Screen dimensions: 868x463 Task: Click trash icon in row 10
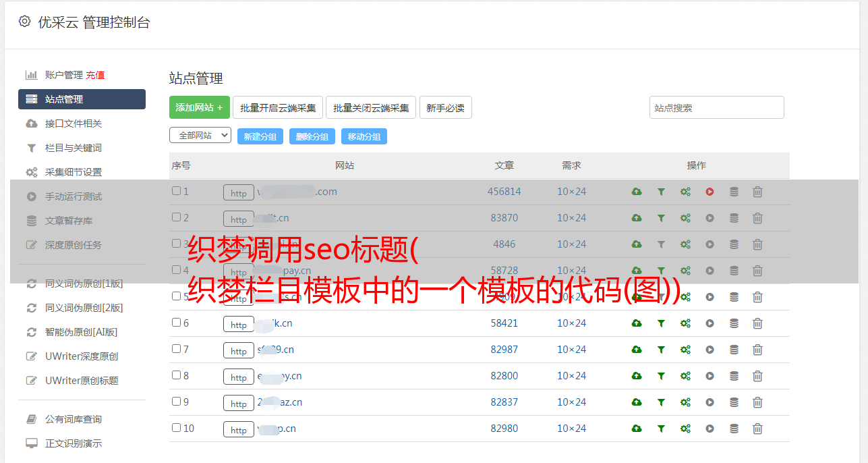coord(757,429)
